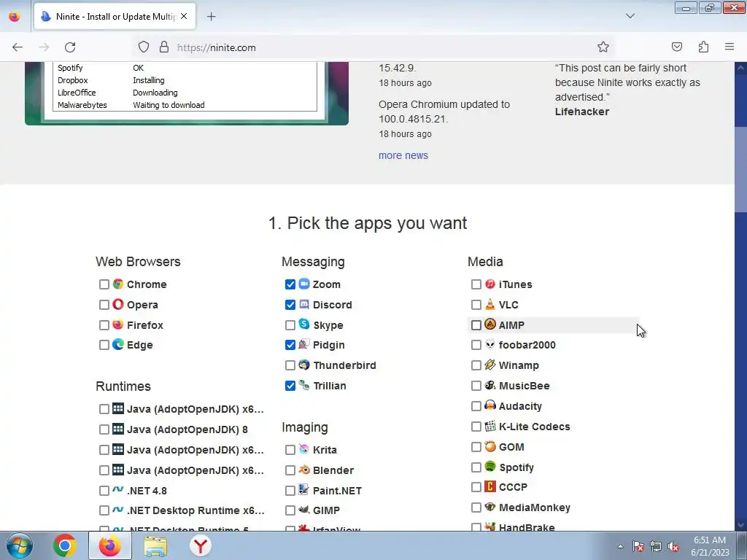Enable the Thunderbird checkbox
Viewport: 747px width, 560px height.
point(290,366)
